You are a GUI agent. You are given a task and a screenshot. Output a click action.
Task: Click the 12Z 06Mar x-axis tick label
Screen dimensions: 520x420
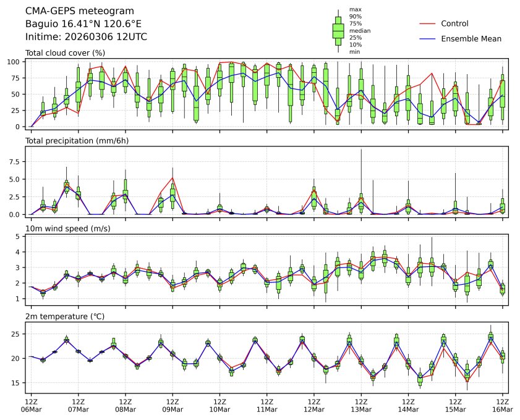point(31,405)
